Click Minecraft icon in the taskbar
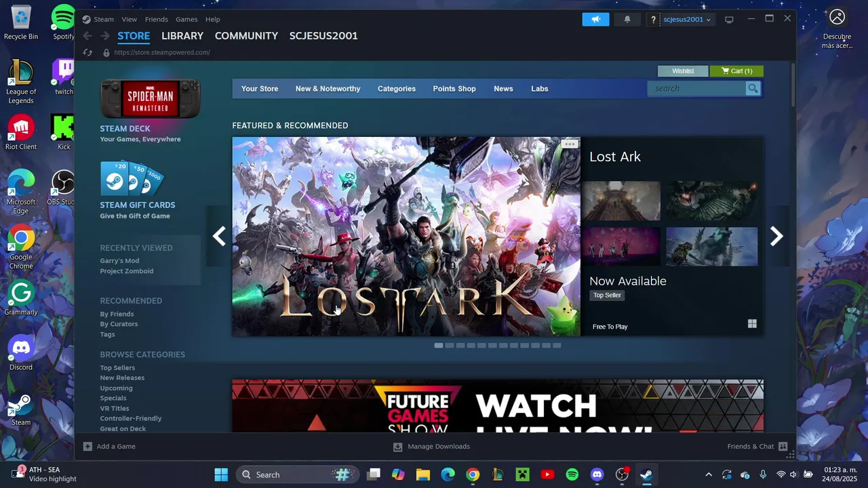 522,474
